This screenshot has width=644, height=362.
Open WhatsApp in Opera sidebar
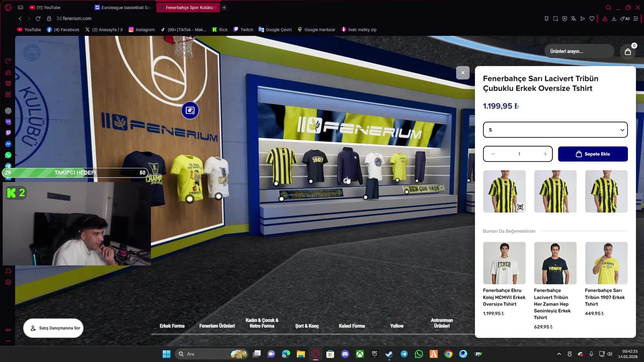coord(8,155)
